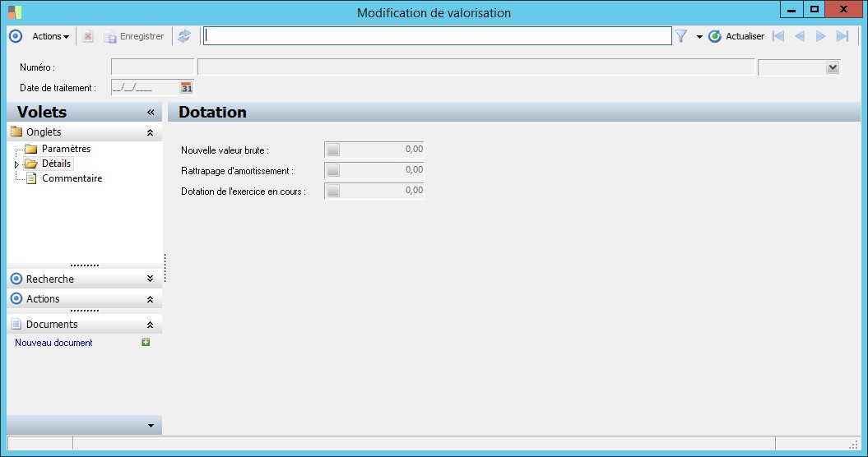Click the refresh arrows icon beside Enregistrer

[x=184, y=36]
